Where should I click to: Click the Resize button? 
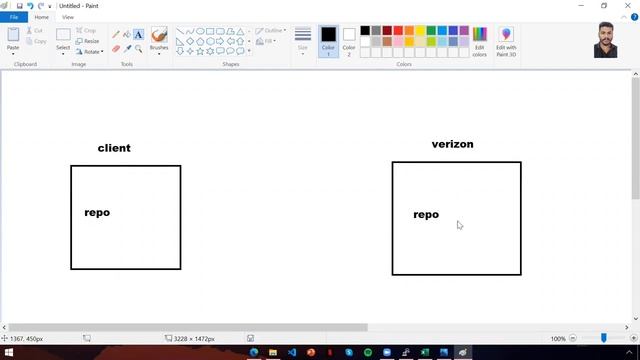pos(88,41)
